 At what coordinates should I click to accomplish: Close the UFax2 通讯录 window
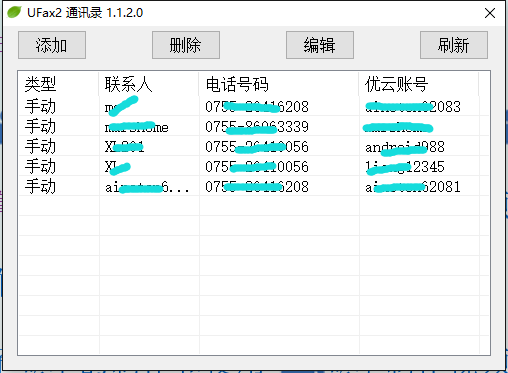[x=490, y=13]
